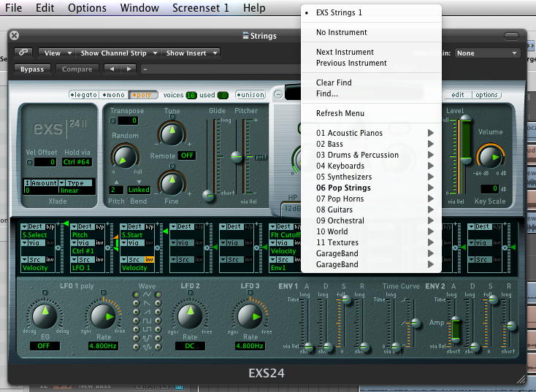Image resolution: width=536 pixels, height=392 pixels.
Task: Click the Pitch Bend up arrow above value 2
Action: click(x=116, y=182)
